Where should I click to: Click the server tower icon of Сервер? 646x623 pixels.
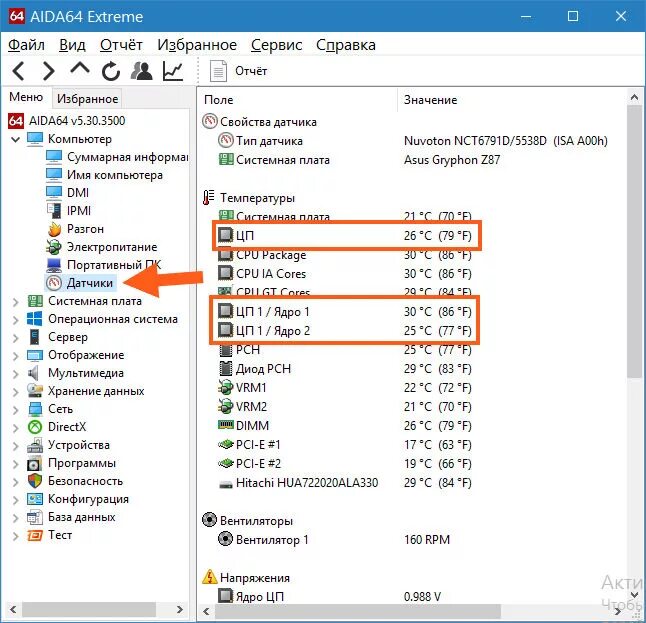coord(35,337)
